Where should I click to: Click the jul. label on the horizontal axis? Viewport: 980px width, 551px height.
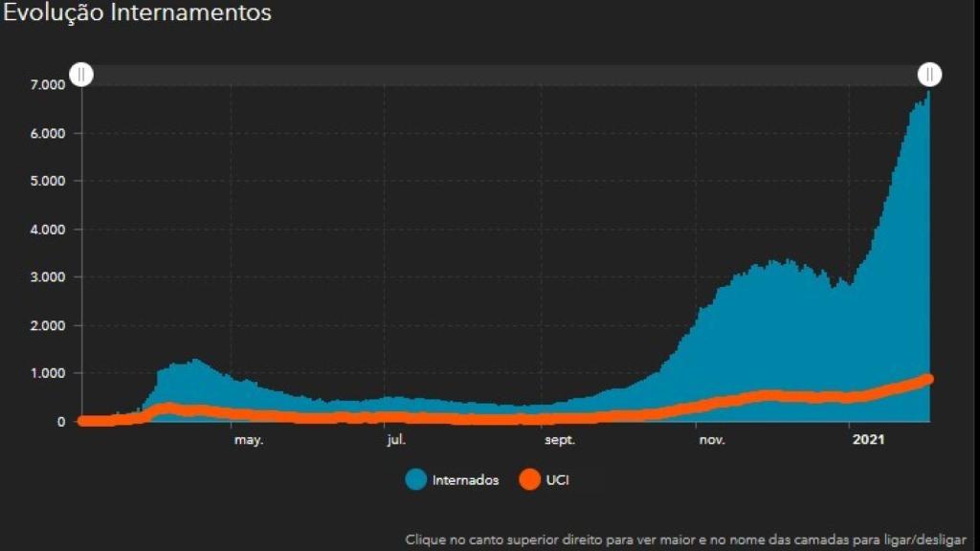click(x=397, y=441)
